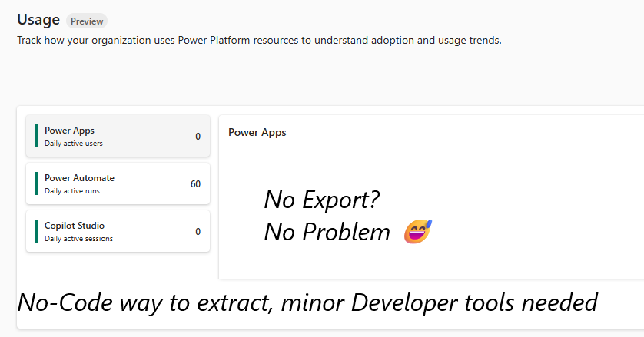Select the Power Apps daily active users card
This screenshot has height=337, width=644.
[x=118, y=136]
